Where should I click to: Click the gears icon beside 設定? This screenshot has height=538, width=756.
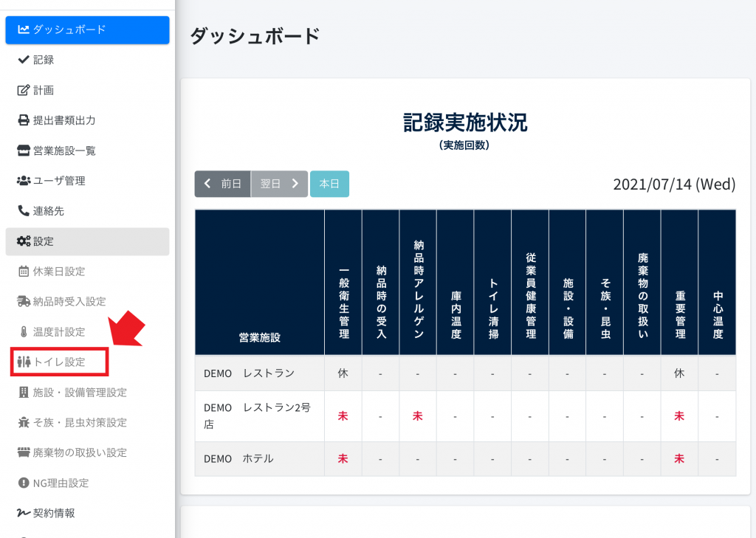(x=23, y=241)
